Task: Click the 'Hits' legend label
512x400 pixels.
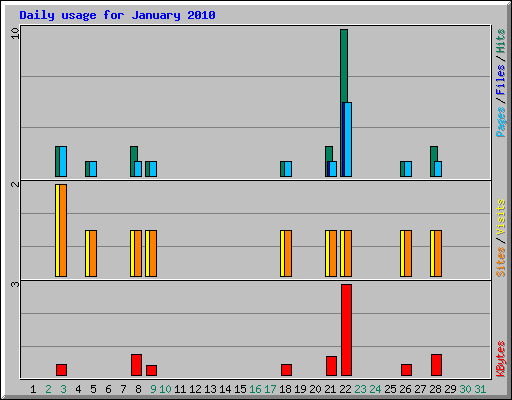Action: pyautogui.click(x=500, y=41)
